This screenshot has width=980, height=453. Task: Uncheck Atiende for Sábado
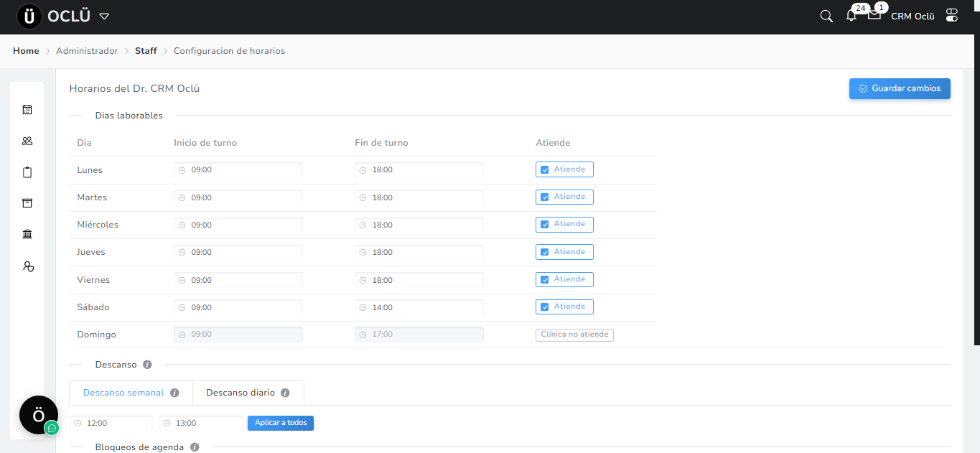coord(545,307)
